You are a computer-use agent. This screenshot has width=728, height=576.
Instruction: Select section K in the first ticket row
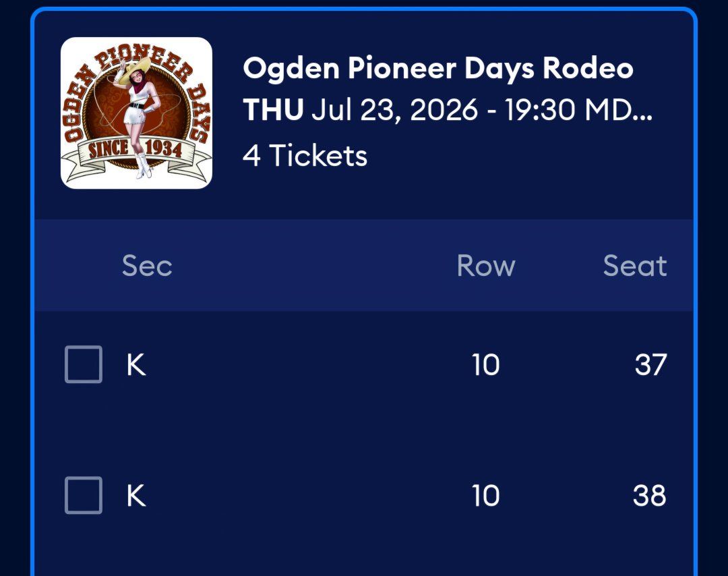pos(136,365)
